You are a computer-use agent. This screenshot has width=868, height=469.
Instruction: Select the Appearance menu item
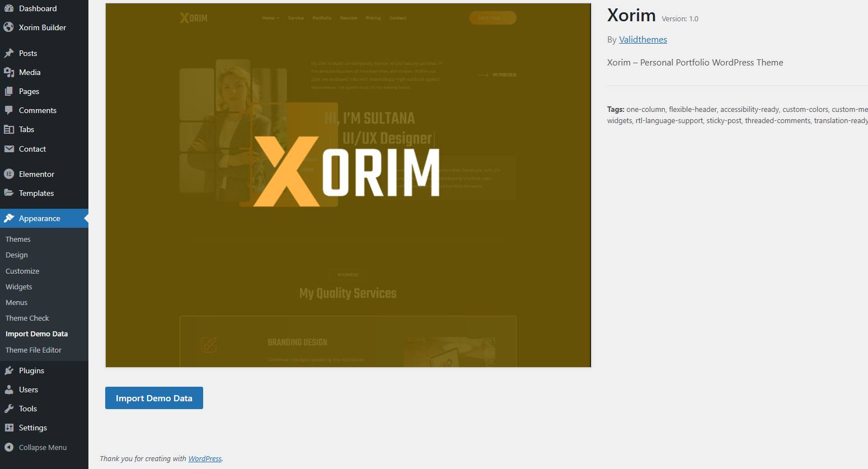click(x=44, y=218)
